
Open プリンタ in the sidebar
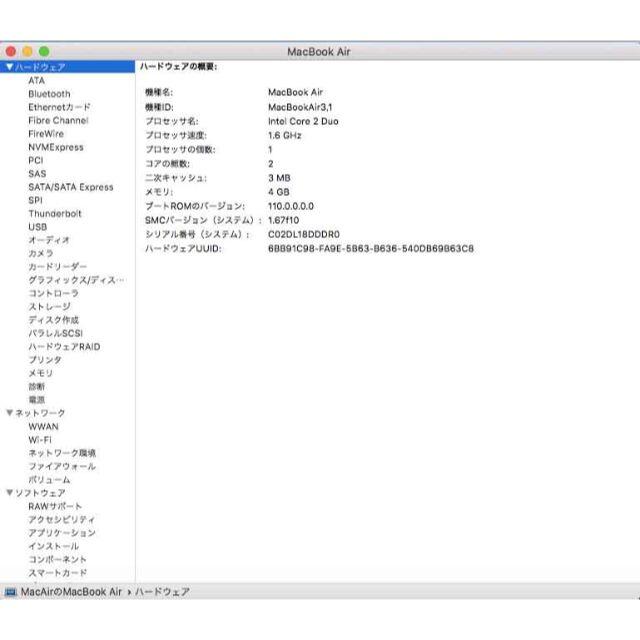45,360
